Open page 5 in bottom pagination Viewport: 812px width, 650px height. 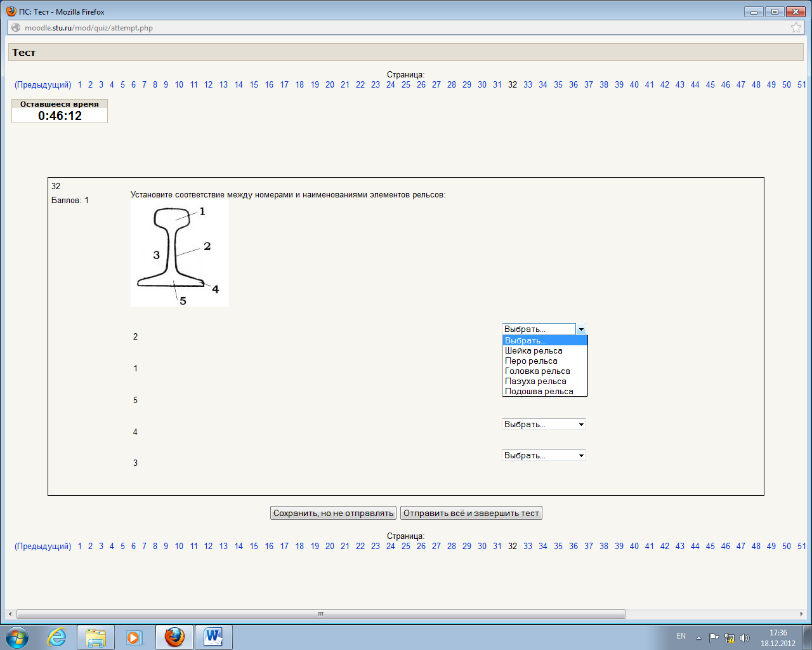123,546
